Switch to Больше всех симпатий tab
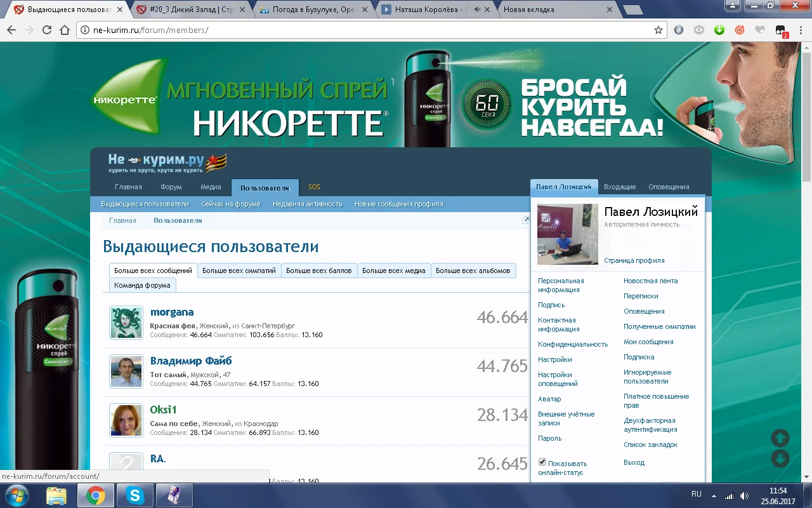The width and height of the screenshot is (812, 508). coord(239,271)
